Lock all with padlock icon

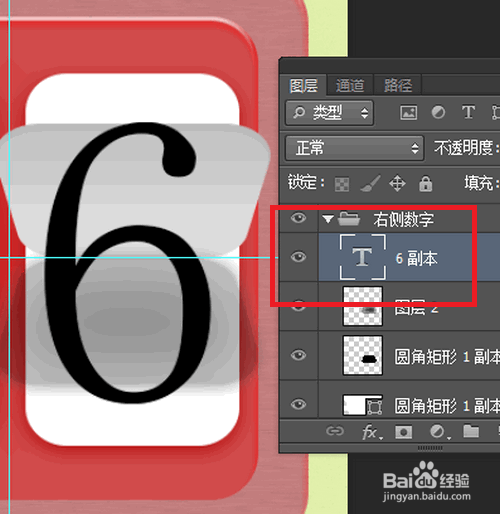tap(426, 183)
